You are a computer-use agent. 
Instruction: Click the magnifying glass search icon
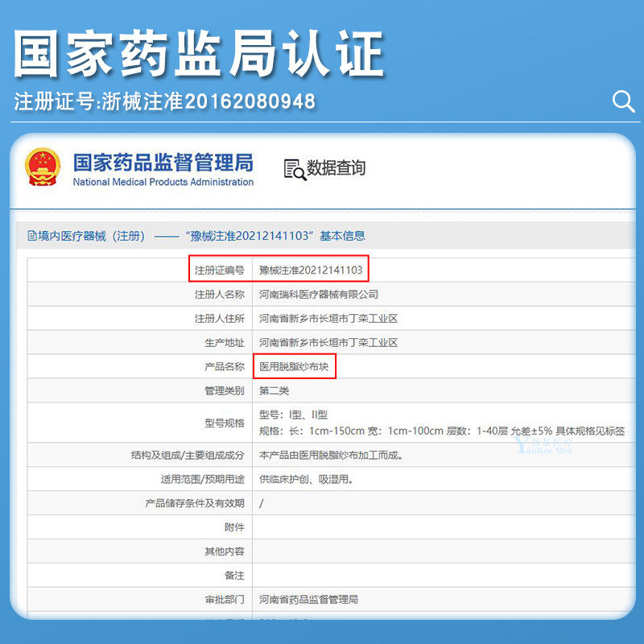tap(623, 101)
